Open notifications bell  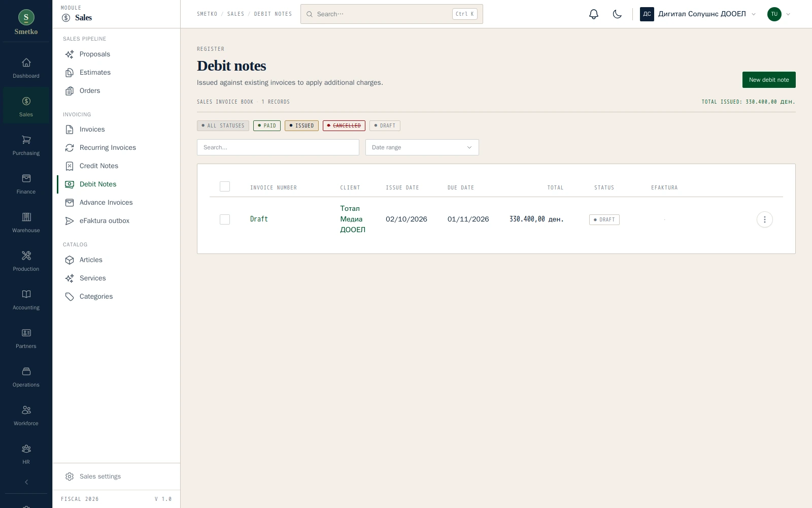point(594,14)
